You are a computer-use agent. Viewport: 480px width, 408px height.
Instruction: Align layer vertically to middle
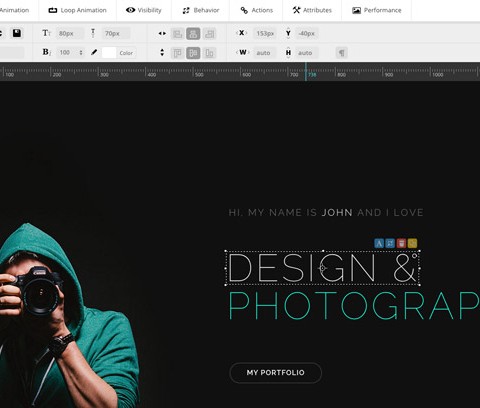(x=193, y=53)
